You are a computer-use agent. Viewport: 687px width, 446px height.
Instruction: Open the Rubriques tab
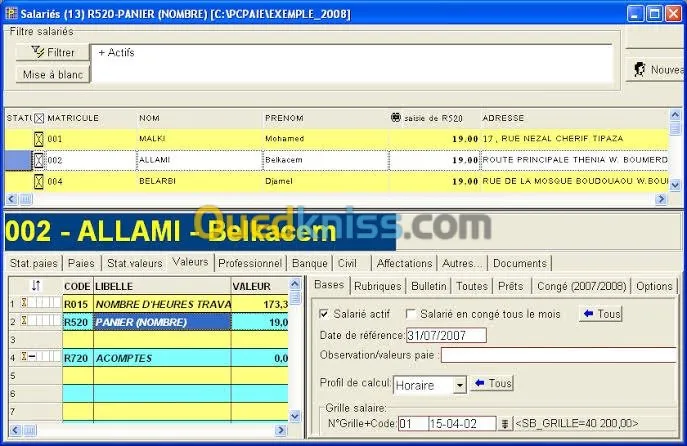[378, 286]
